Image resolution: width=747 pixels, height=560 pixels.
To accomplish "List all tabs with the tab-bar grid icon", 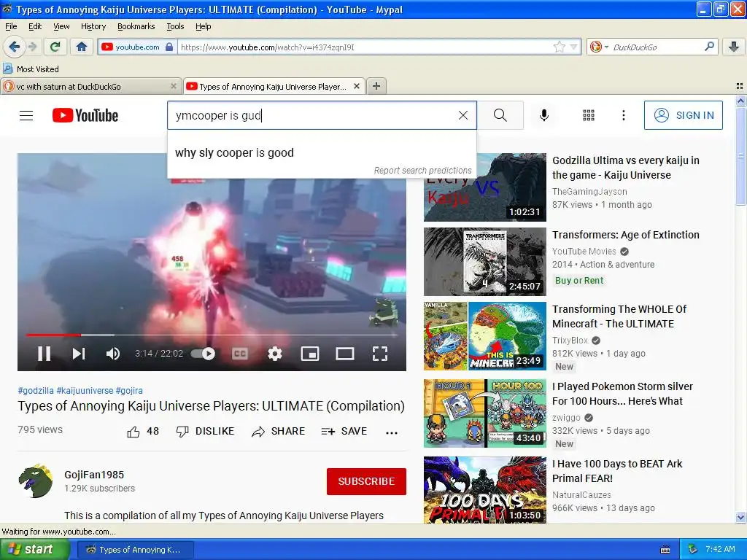I will pos(740,86).
